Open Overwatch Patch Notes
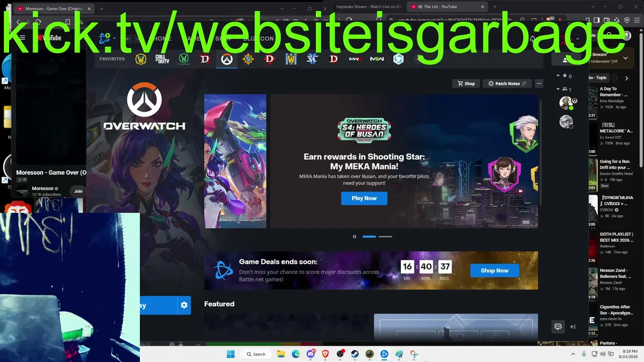This screenshot has height=362, width=644. coord(507,83)
